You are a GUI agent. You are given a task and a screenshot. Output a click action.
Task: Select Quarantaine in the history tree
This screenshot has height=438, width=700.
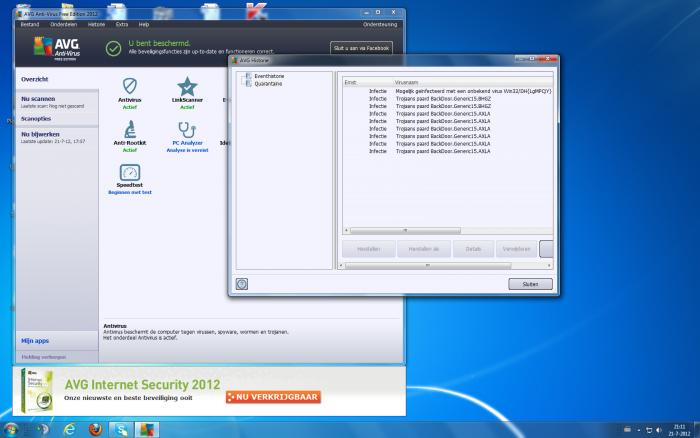click(268, 83)
